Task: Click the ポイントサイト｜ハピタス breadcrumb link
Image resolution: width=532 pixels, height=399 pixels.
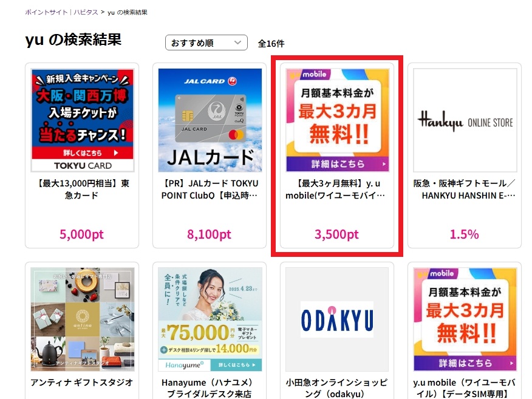Action: [x=61, y=12]
